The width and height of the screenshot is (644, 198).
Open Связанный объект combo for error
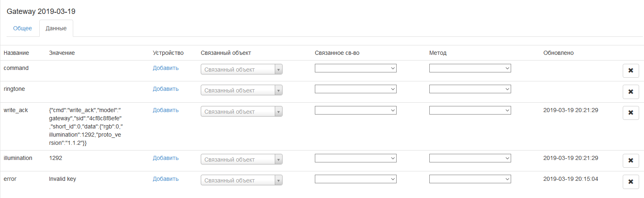241,180
